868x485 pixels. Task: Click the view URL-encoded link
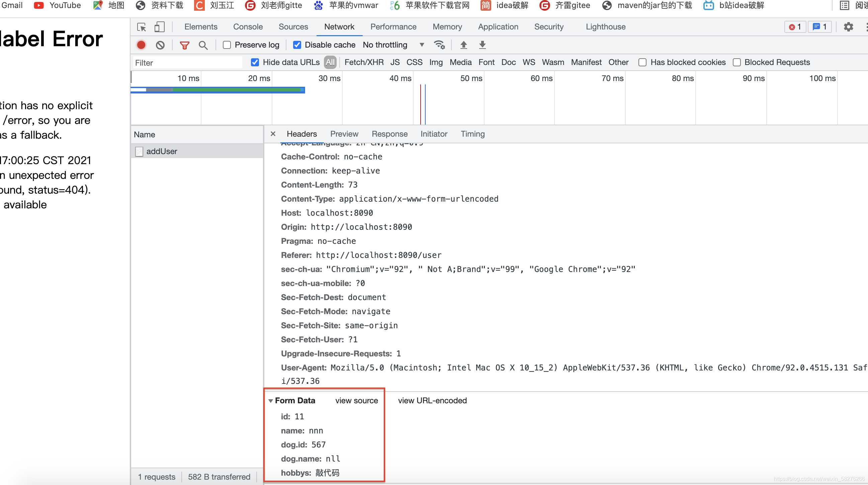click(432, 400)
